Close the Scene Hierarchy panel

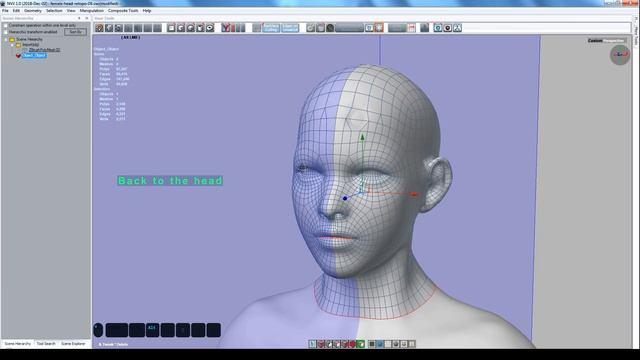coord(87,18)
